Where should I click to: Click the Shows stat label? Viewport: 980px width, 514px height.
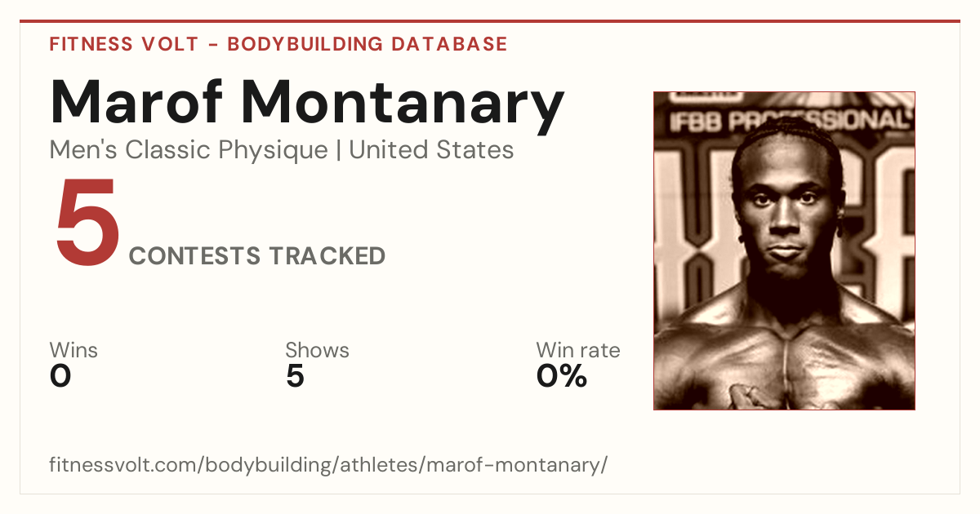pyautogui.click(x=317, y=351)
